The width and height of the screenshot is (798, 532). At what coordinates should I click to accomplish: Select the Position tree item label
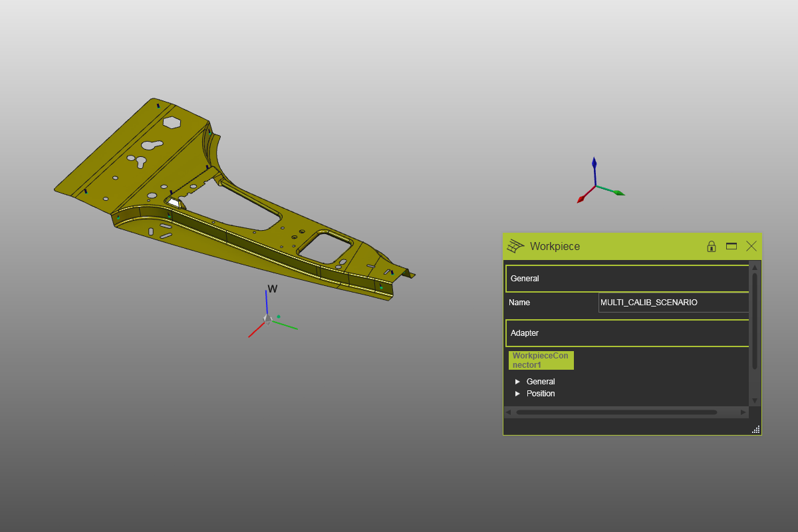click(x=541, y=394)
